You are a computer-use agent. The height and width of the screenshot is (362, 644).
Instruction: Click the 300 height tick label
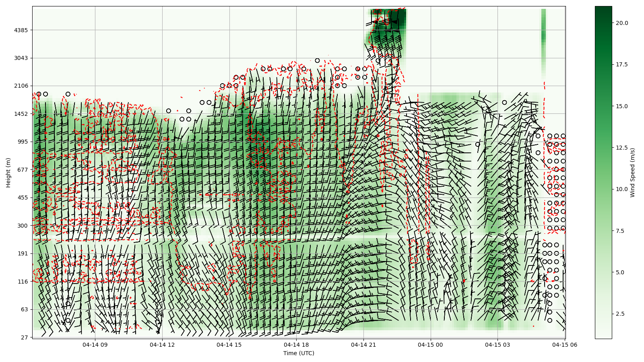coord(23,226)
